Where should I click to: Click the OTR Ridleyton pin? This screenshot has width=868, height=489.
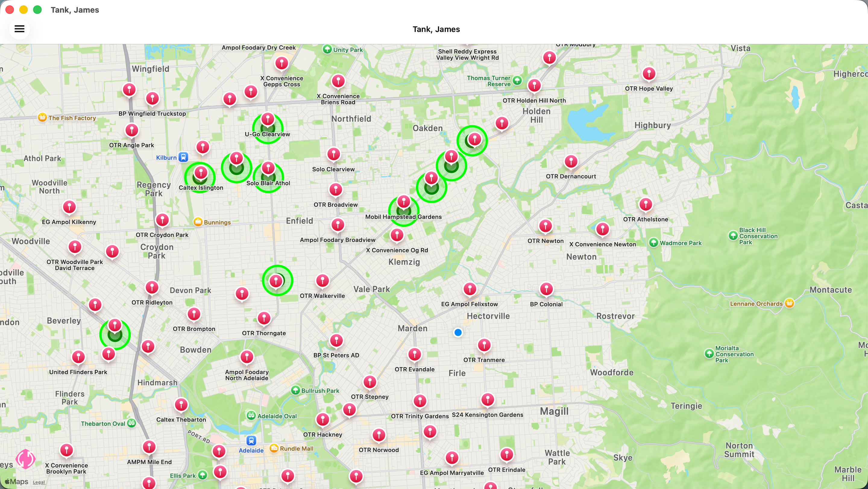point(152,288)
